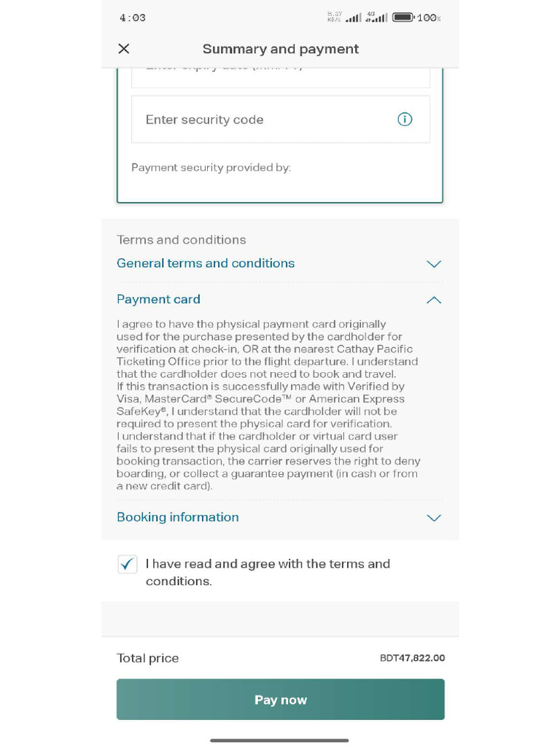Tap the Booking information heading
This screenshot has width=560, height=747.
178,517
